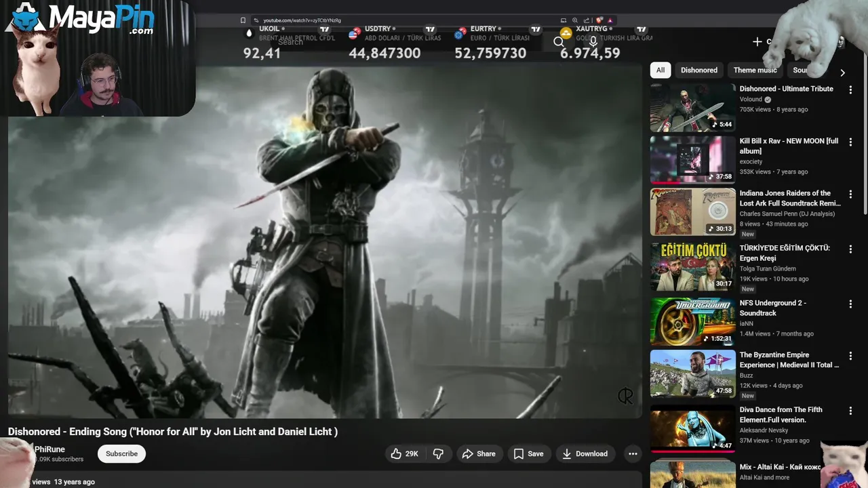Click the YouTube Search text field
This screenshot has width=868, height=488.
click(407, 42)
